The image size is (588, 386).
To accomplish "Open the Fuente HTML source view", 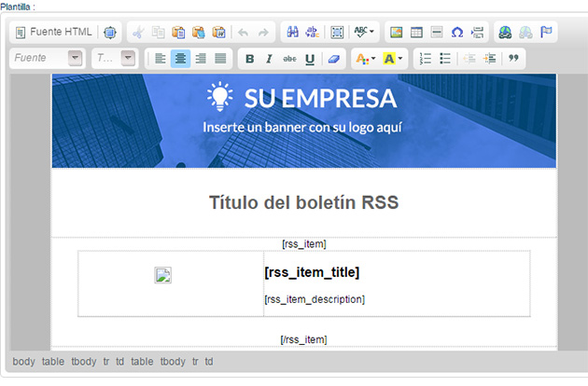I will pos(53,33).
